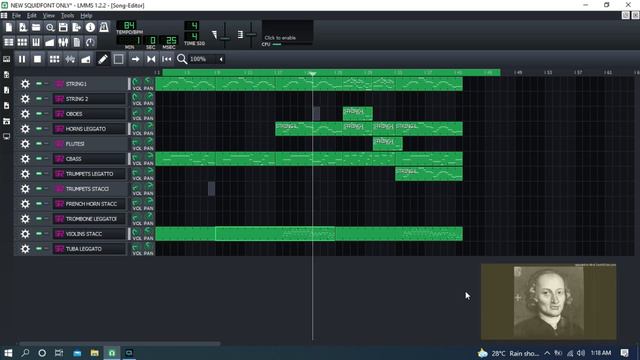Open the zoom level 100% dropdown

207,59
